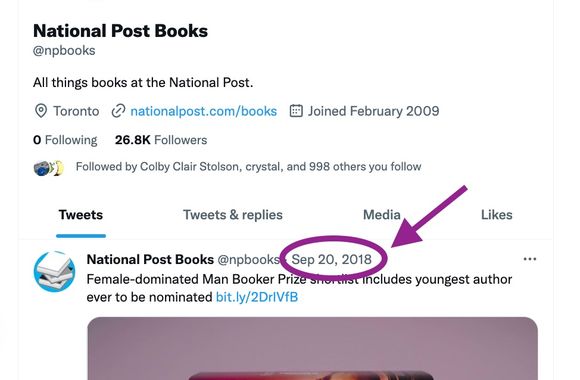Click the link chain icon
Image resolution: width=580 pixels, height=380 pixels.
(x=118, y=111)
